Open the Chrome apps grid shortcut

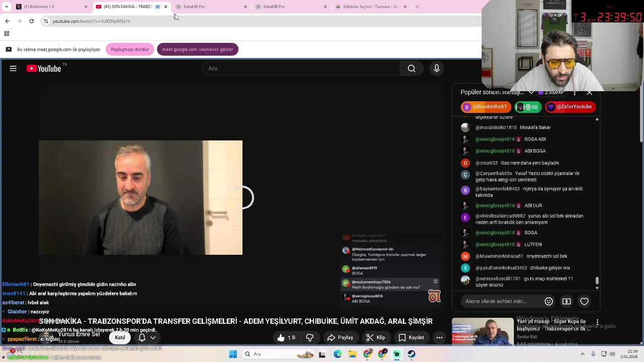[7, 34]
